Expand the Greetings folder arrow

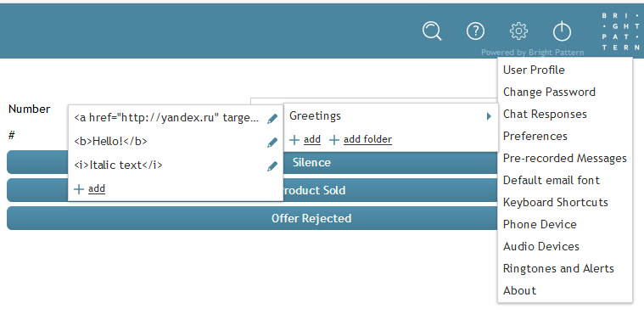tap(489, 116)
